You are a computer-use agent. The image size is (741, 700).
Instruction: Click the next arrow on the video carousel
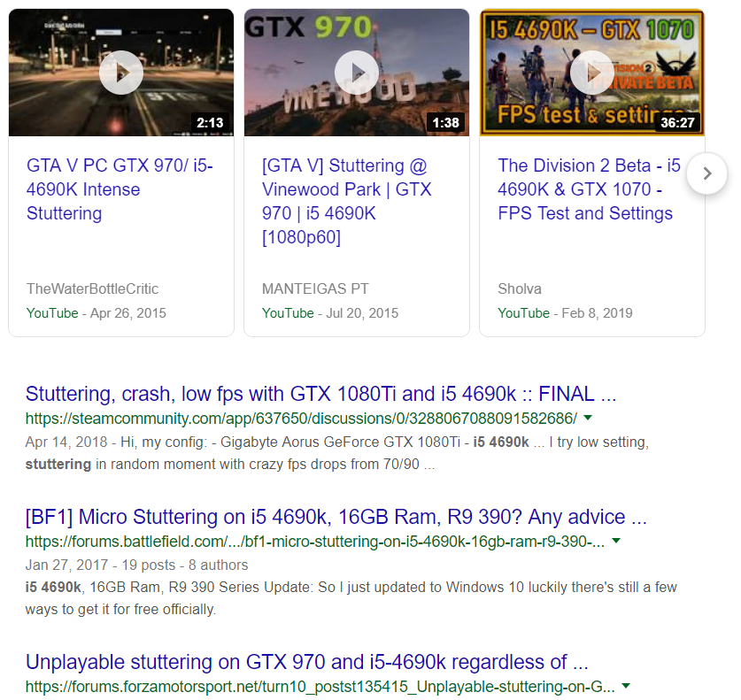coord(707,173)
